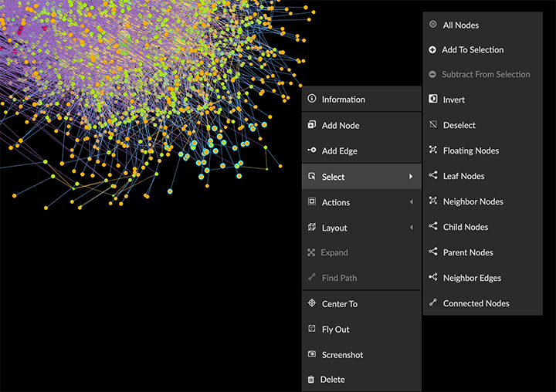Click the Invert selection icon
This screenshot has width=556, height=392.
[433, 100]
